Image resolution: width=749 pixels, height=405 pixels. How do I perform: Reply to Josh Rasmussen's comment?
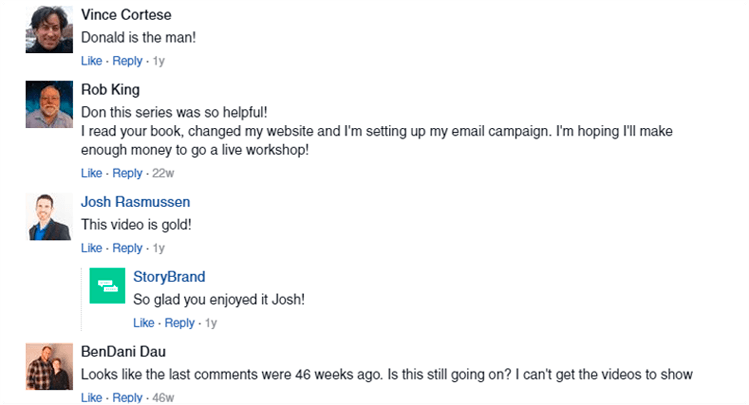(127, 248)
